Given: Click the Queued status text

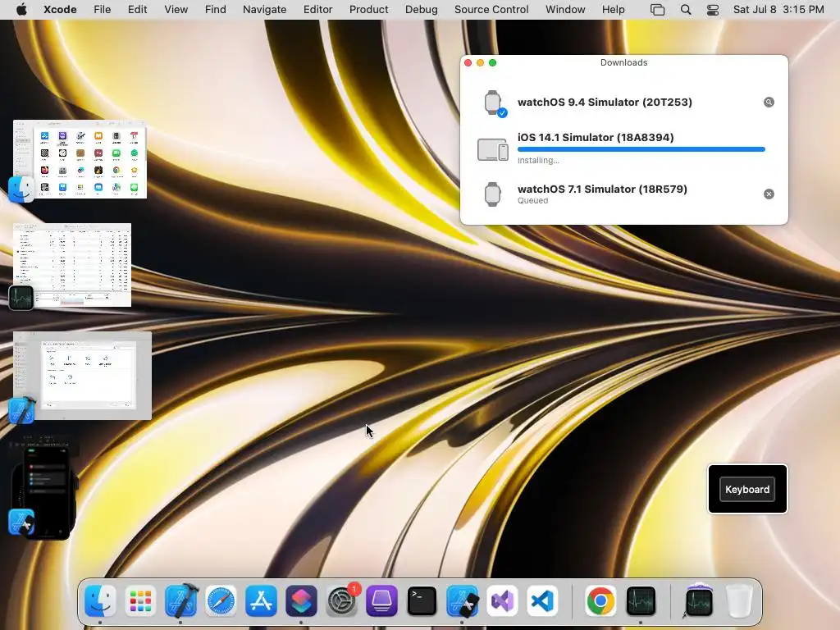Looking at the screenshot, I should (532, 200).
